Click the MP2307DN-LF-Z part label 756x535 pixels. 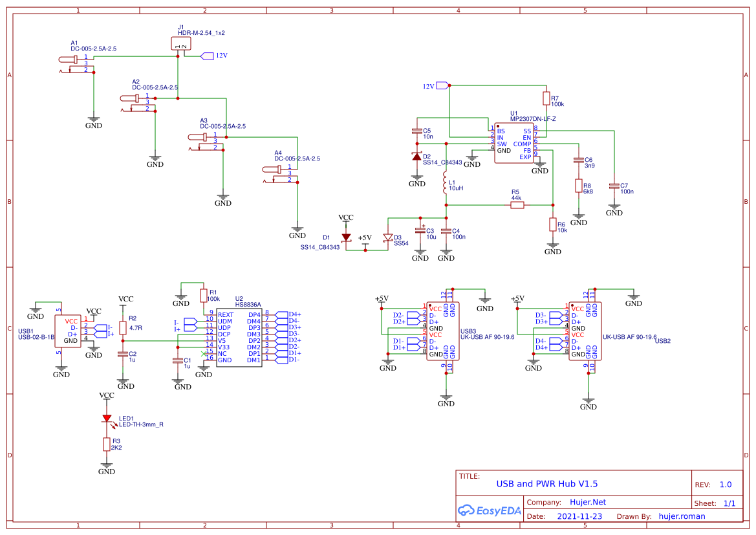533,118
